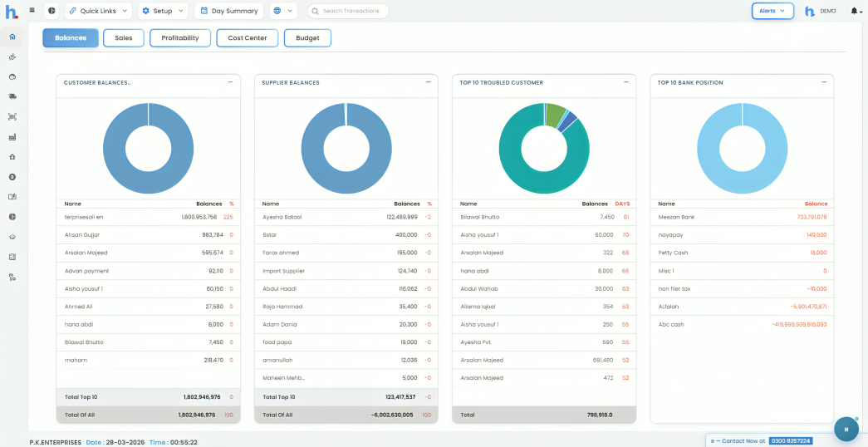Click the app logo at top left
The width and height of the screenshot is (868, 447).
pos(11,11)
